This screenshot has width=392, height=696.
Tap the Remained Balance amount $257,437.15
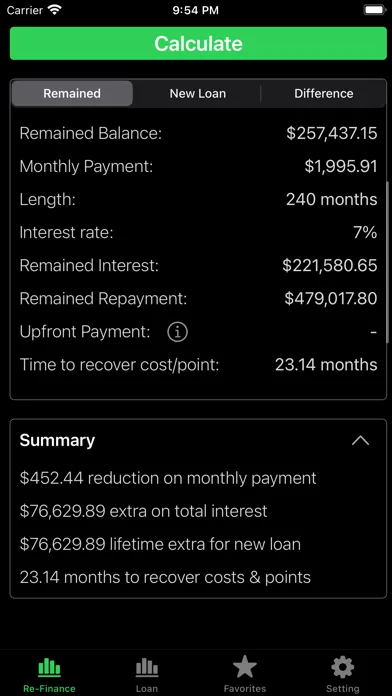[x=332, y=134]
